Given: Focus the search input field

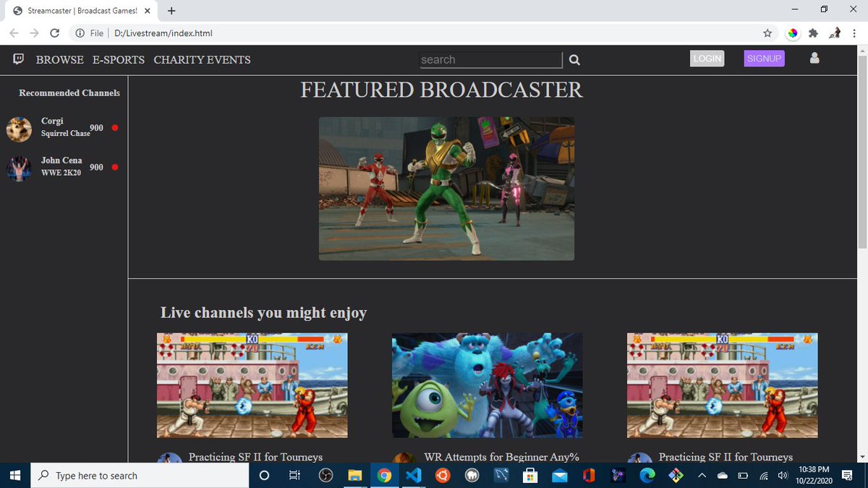Looking at the screenshot, I should [491, 60].
